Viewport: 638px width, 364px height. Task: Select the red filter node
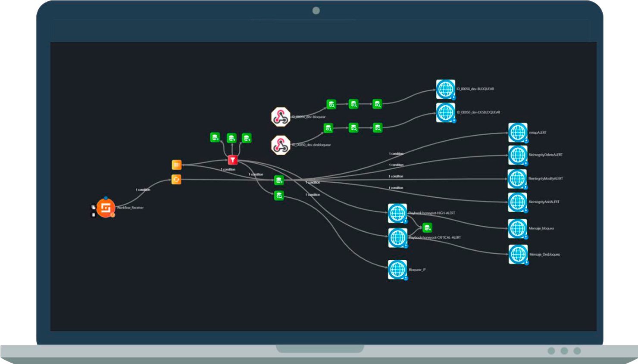pos(233,160)
